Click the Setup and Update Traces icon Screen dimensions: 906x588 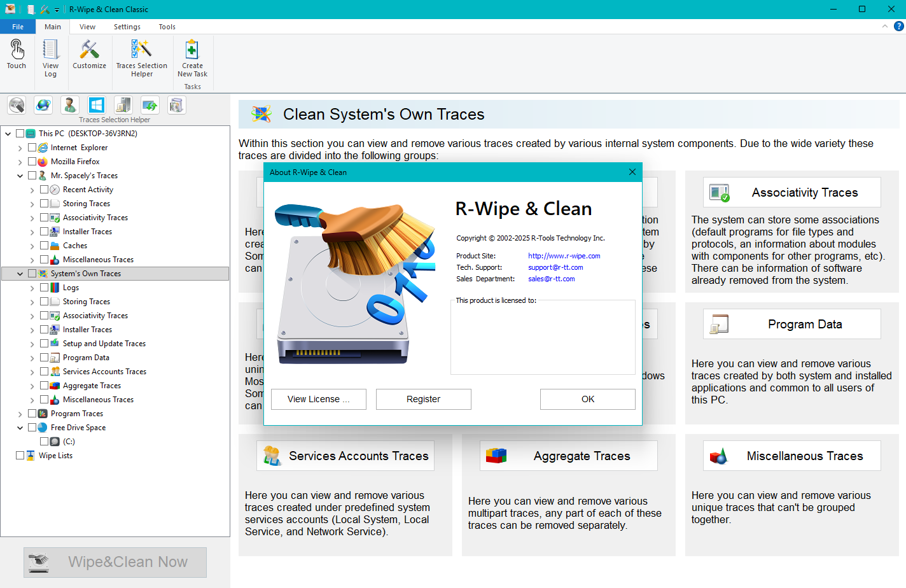tap(55, 344)
